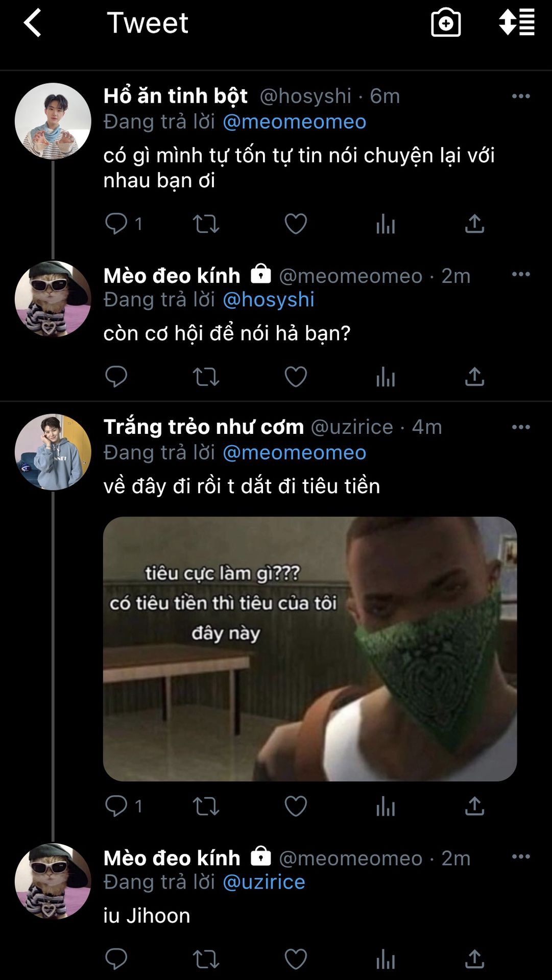The image size is (552, 980).
Task: Share the @uzirice tweet with image
Action: (x=474, y=806)
